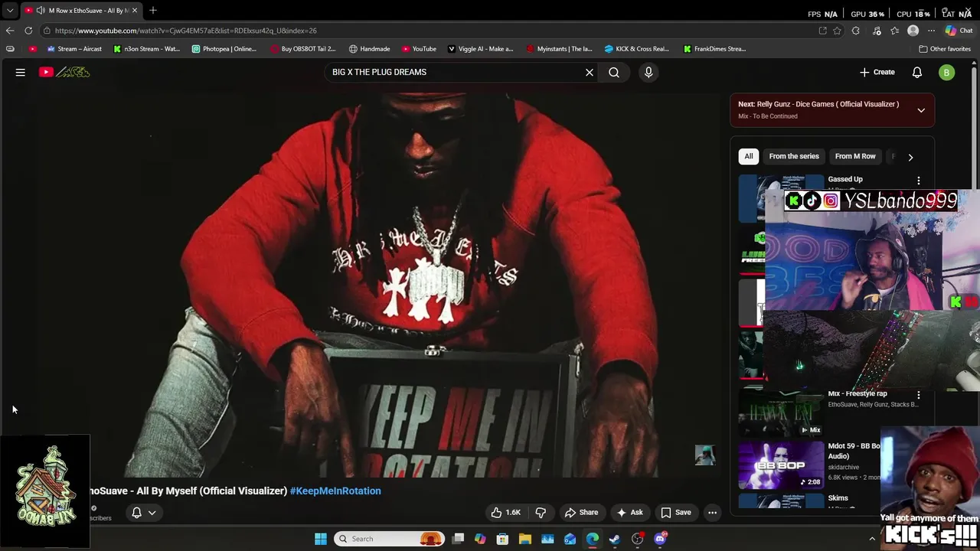Open Copilot app from the taskbar
The height and width of the screenshot is (551, 980).
pos(480,539)
